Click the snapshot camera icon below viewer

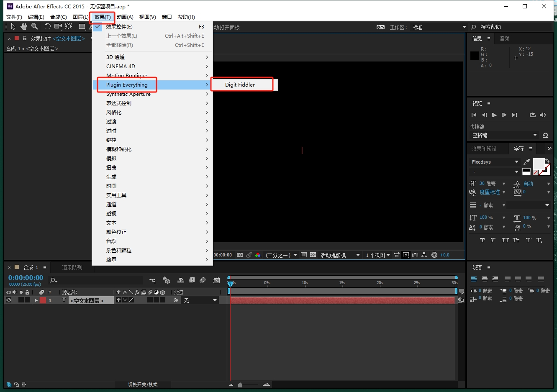pyautogui.click(x=240, y=255)
